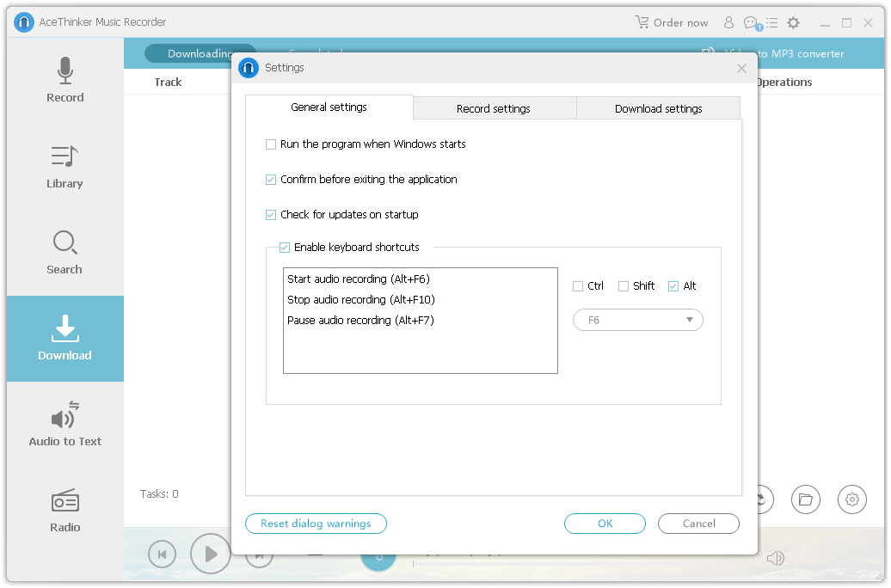Image resolution: width=891 pixels, height=588 pixels.
Task: Close the Settings dialog
Action: point(741,68)
